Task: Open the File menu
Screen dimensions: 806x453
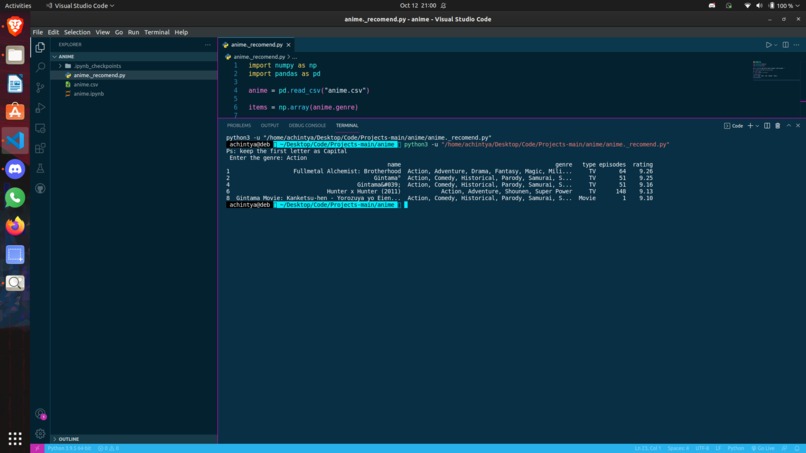Action: pyautogui.click(x=38, y=32)
